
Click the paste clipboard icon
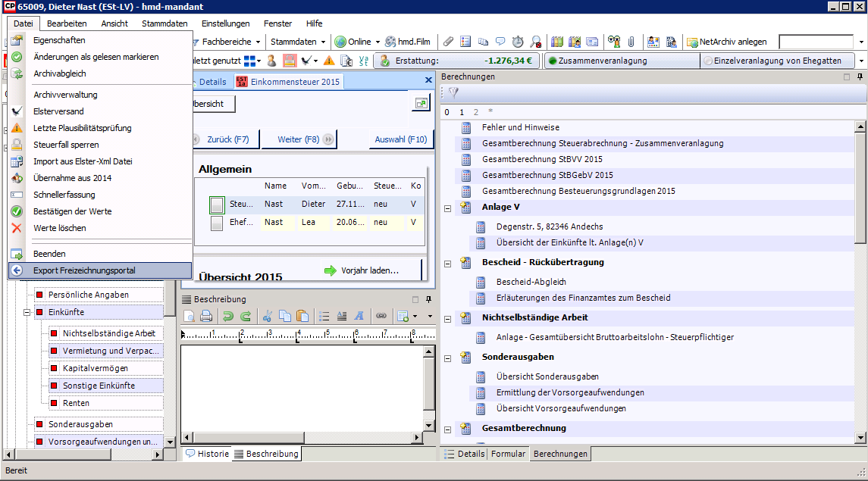tap(302, 316)
